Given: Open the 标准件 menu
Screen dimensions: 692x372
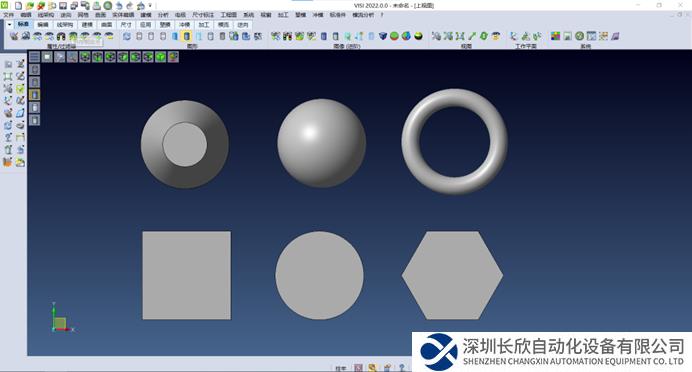Looking at the screenshot, I should point(338,15).
